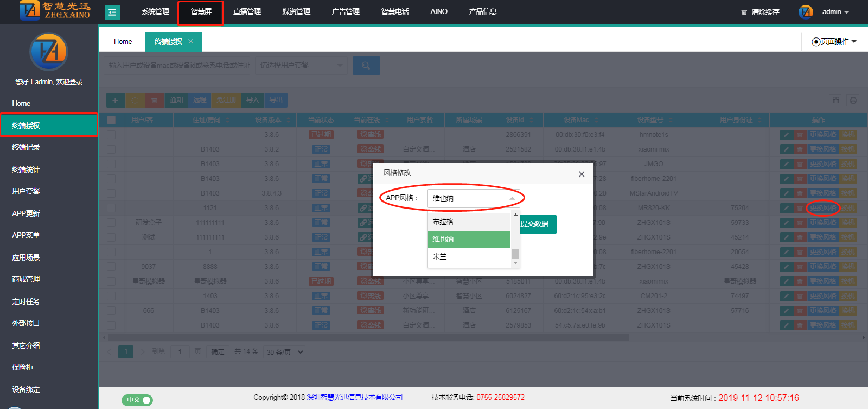This screenshot has width=868, height=409.
Task: Click the style list scrollbar thumb
Action: click(x=515, y=254)
